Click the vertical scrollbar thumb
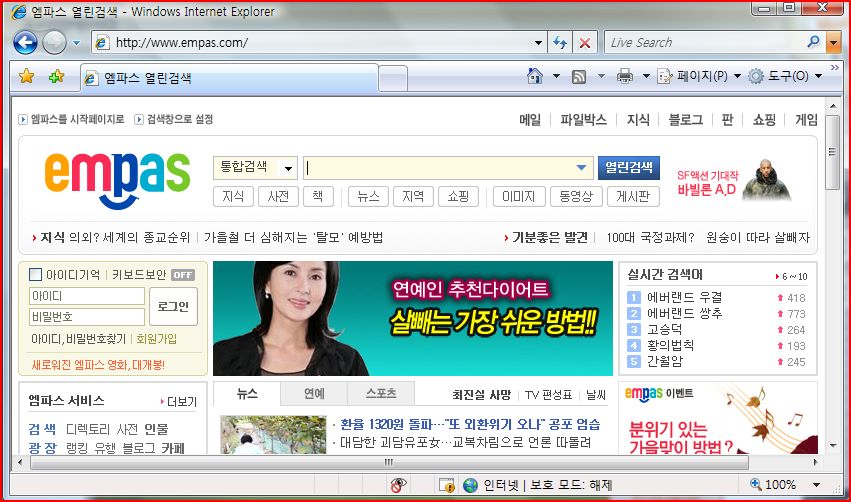This screenshot has width=851, height=502. point(833,152)
